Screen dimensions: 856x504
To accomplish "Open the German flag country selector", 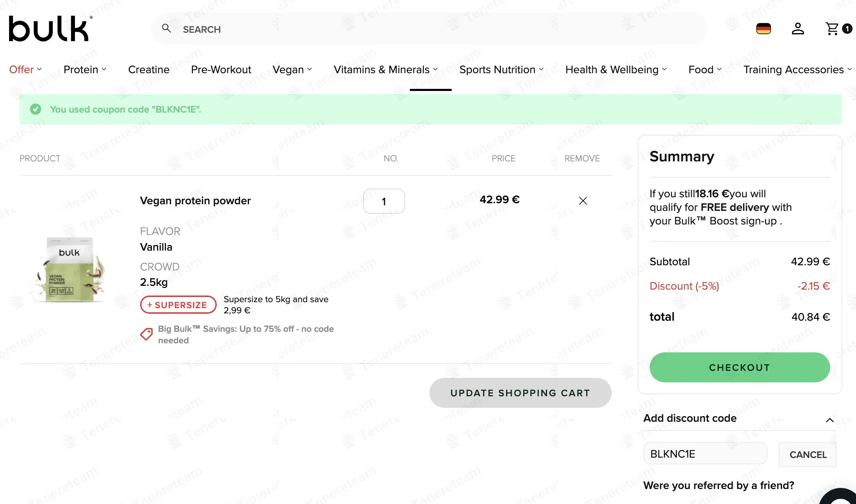I will (x=763, y=29).
